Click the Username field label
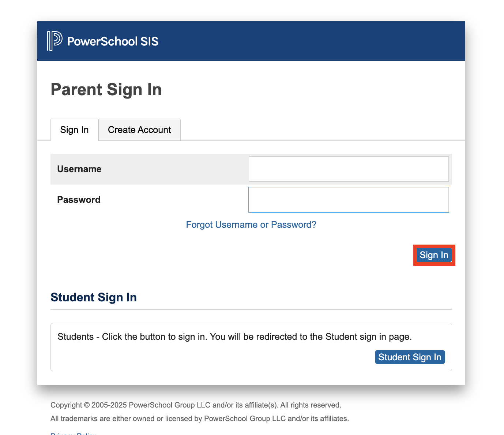This screenshot has height=435, width=504. [x=79, y=169]
